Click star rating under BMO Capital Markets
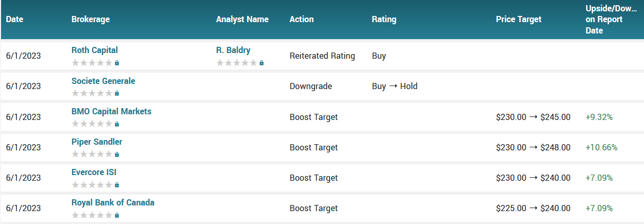The image size is (644, 224). tap(92, 124)
